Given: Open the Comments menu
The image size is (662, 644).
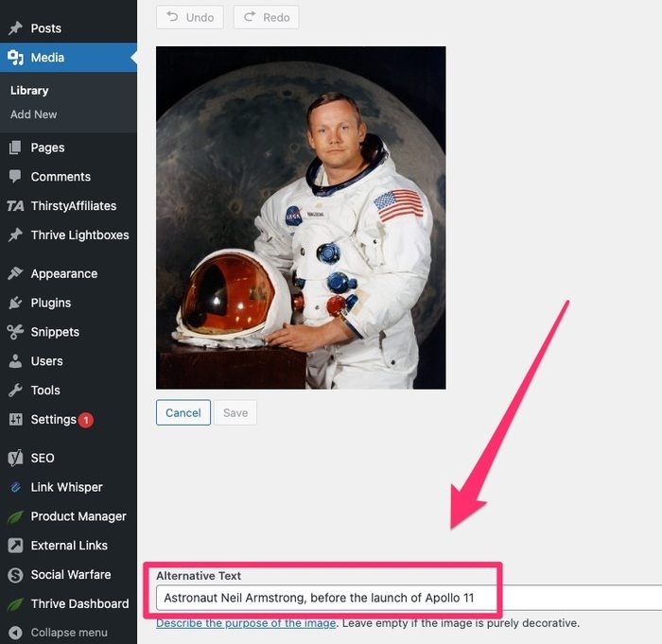Looking at the screenshot, I should point(68,177).
